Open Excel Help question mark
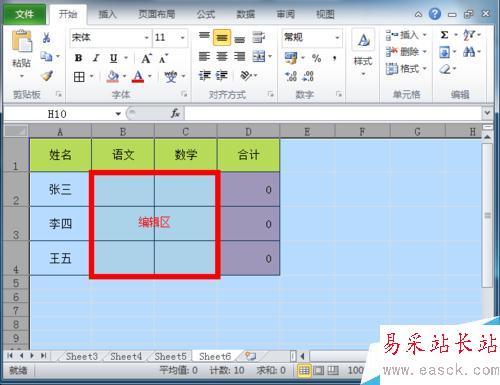The height and width of the screenshot is (385, 500). point(434,14)
